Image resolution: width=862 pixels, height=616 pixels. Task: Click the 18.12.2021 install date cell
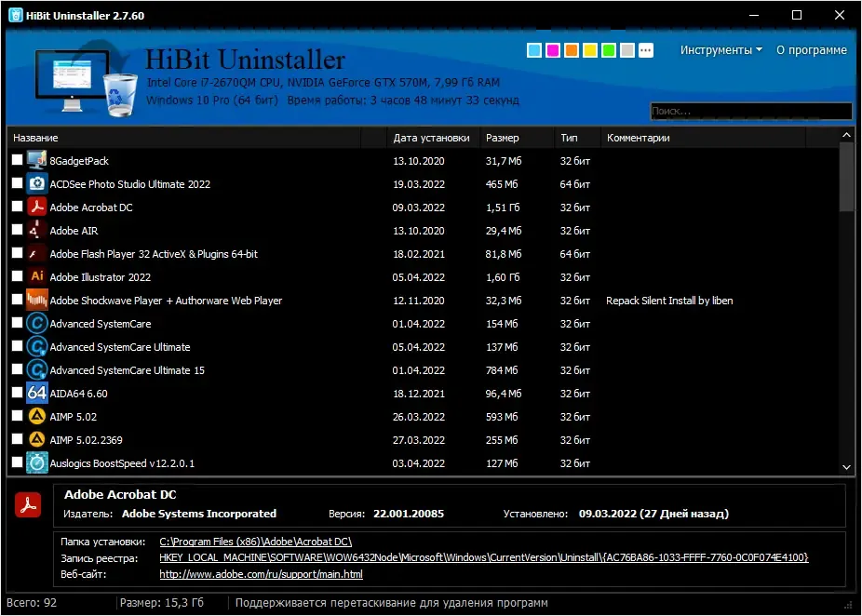point(418,394)
